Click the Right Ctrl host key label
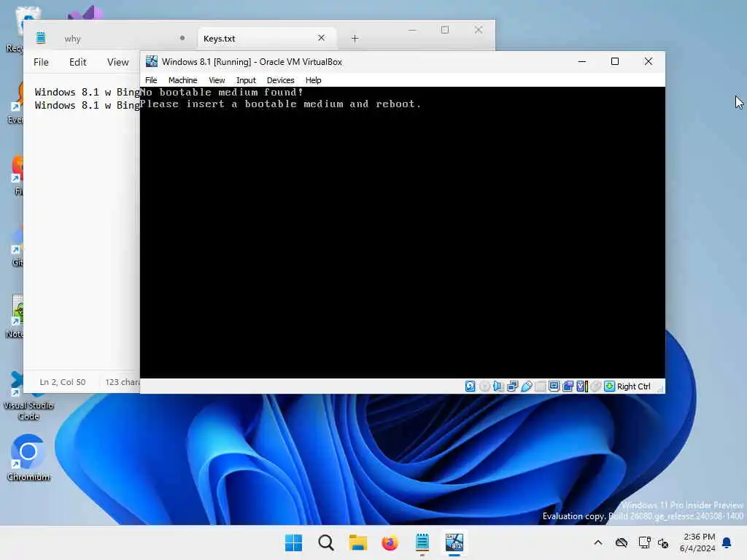747x560 pixels. [634, 386]
